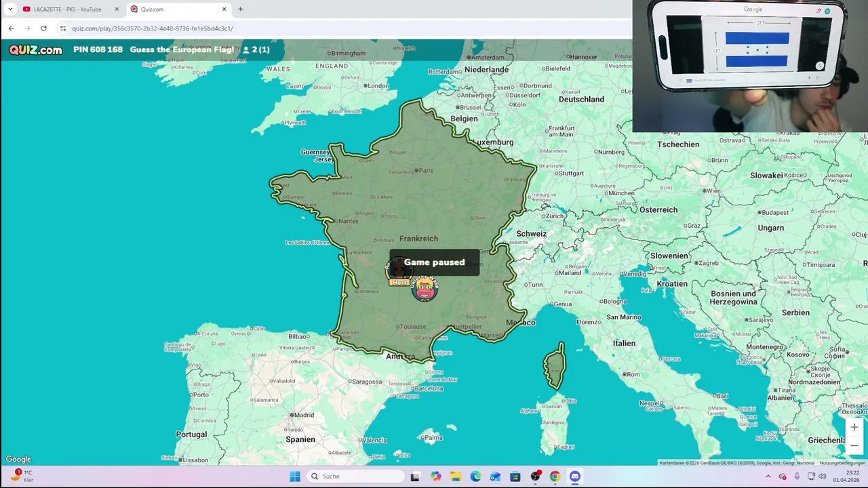Open the player count icon showing 2 (1)
868x488 pixels.
(x=256, y=49)
